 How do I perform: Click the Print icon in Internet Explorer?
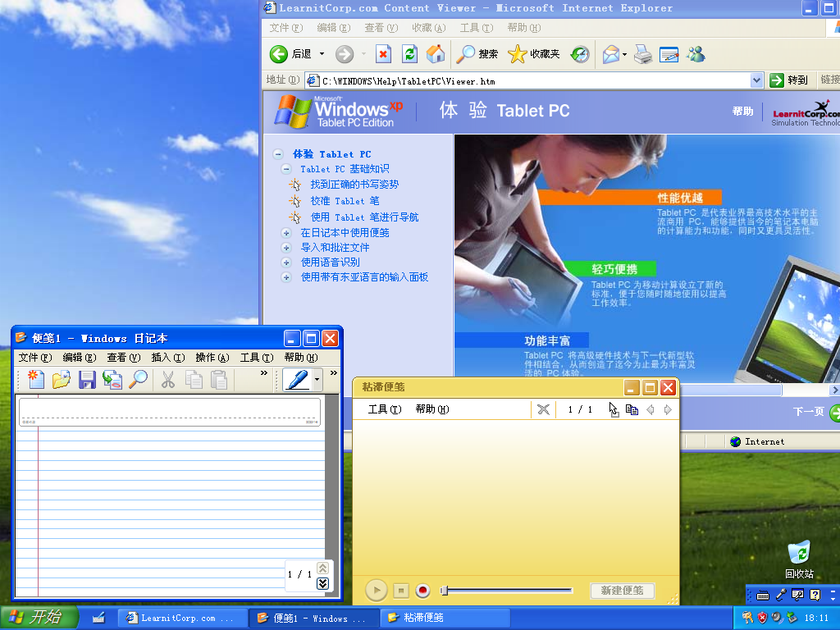point(643,54)
